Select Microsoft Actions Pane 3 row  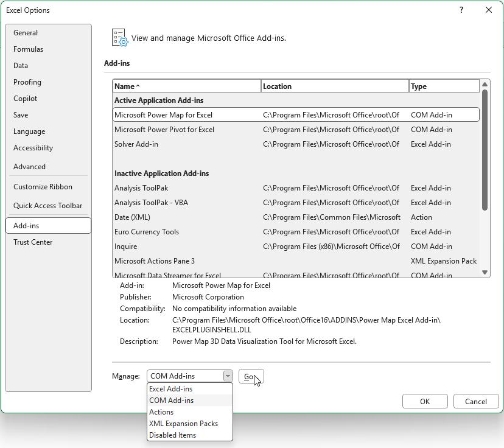pos(296,261)
